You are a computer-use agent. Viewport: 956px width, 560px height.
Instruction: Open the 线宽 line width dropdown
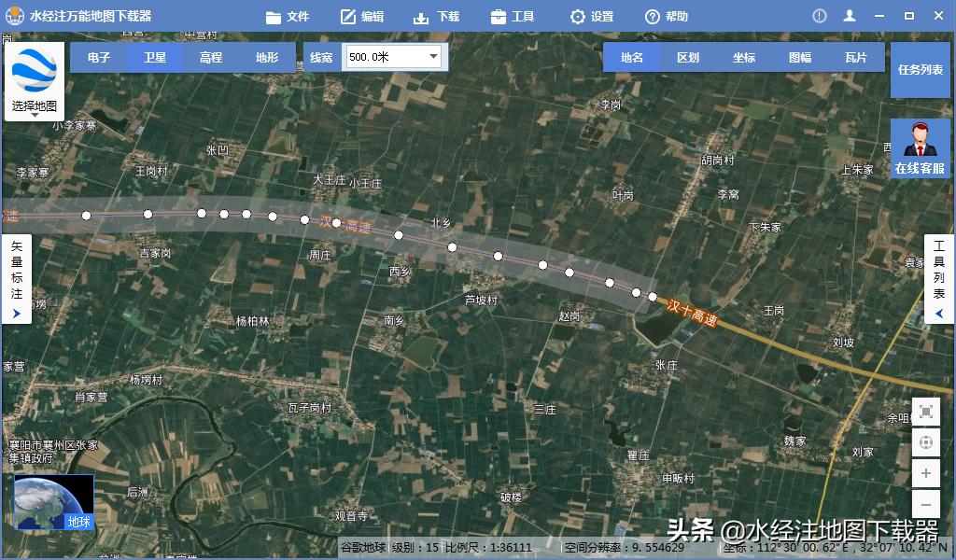click(432, 56)
